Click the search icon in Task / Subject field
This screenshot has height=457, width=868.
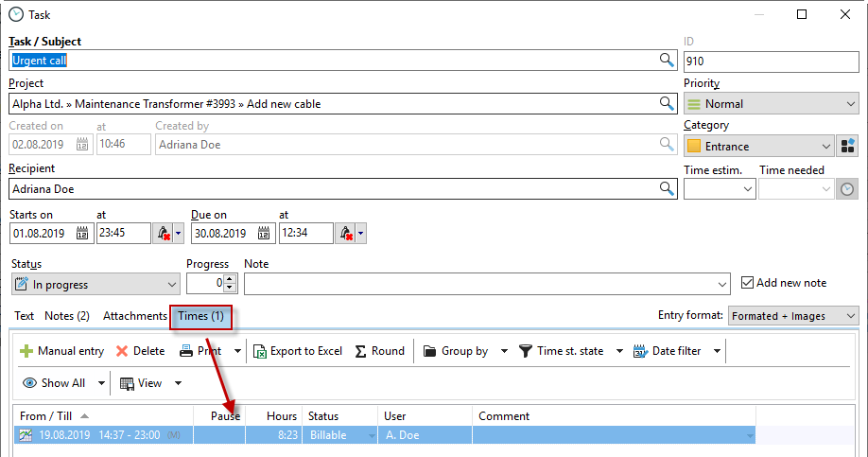666,61
